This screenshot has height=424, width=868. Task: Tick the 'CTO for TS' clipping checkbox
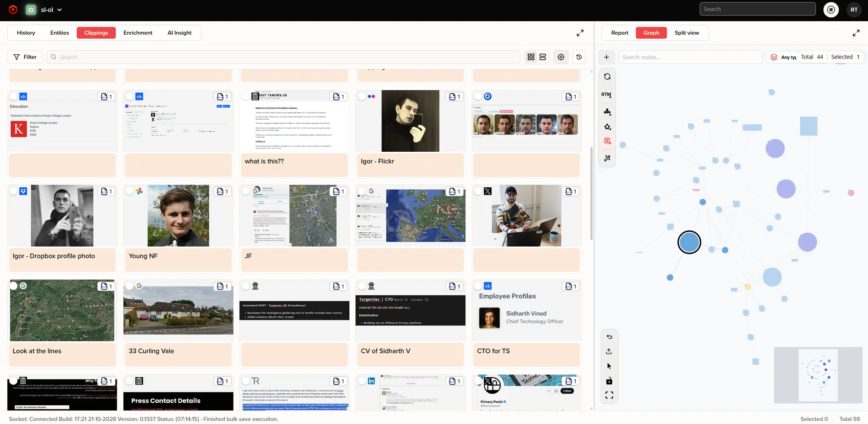pos(478,286)
